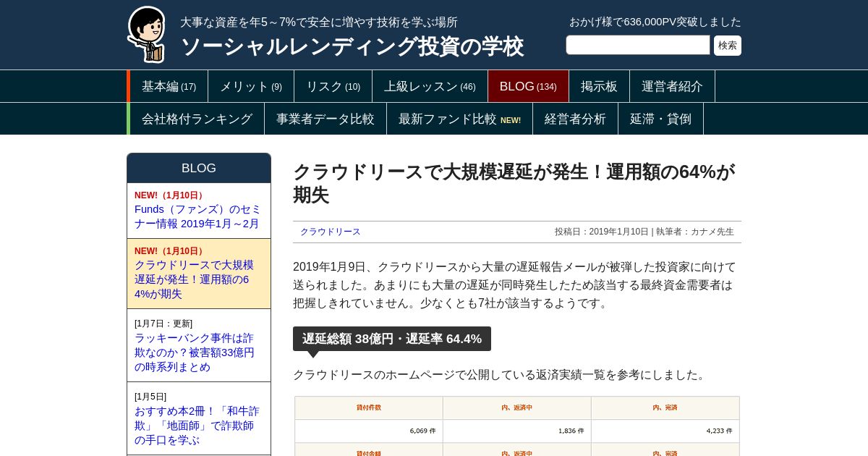The width and height of the screenshot is (868, 456).
Task: Open 会社格付ランキング in second nav
Action: click(x=197, y=119)
